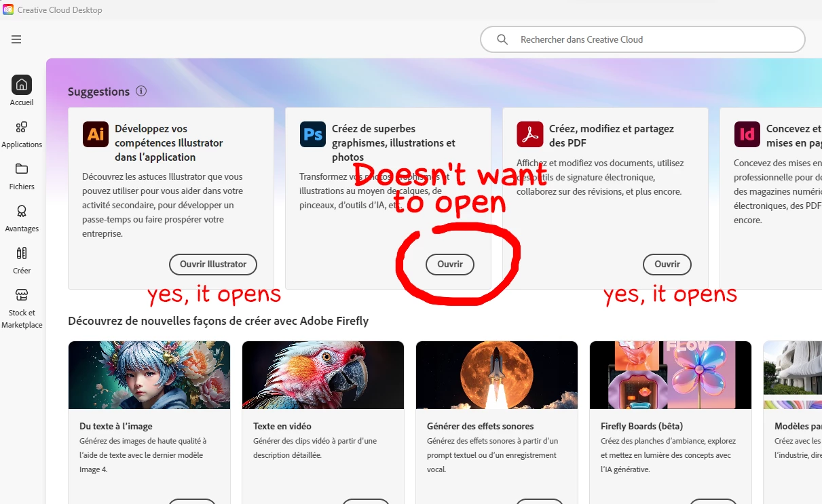Click the Firefly Boards (bêta) title
The width and height of the screenshot is (822, 504).
[x=642, y=426]
